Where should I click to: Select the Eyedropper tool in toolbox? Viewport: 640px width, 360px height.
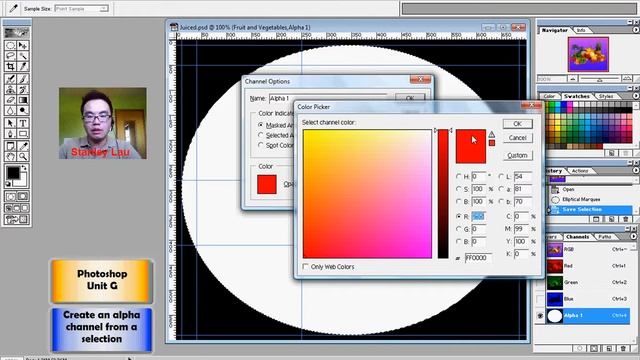click(x=23, y=146)
